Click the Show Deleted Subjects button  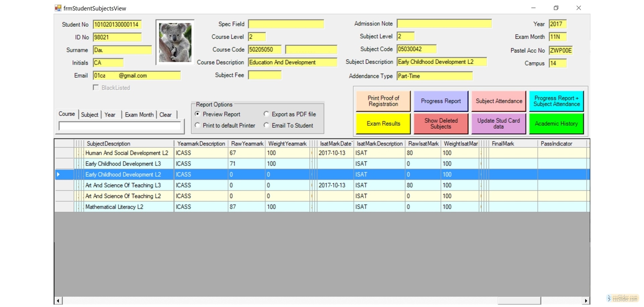coord(440,124)
